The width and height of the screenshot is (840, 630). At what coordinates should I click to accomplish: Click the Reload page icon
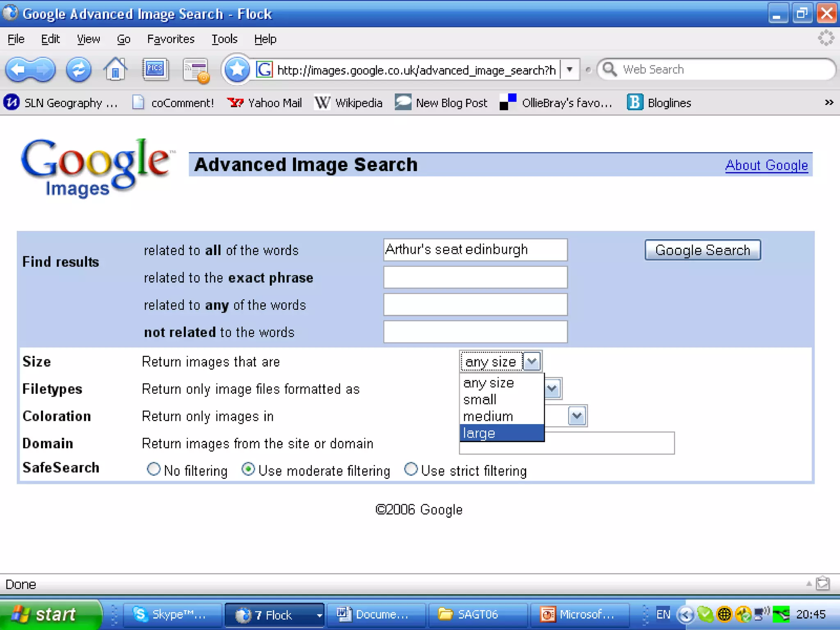coord(78,70)
